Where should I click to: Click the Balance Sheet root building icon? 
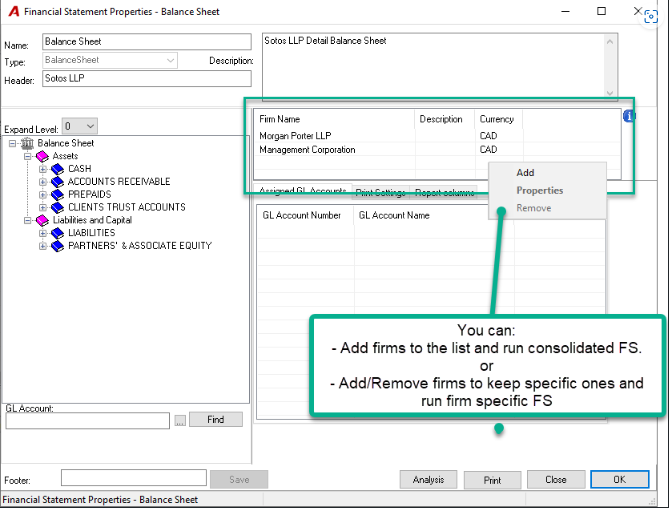coord(27,143)
